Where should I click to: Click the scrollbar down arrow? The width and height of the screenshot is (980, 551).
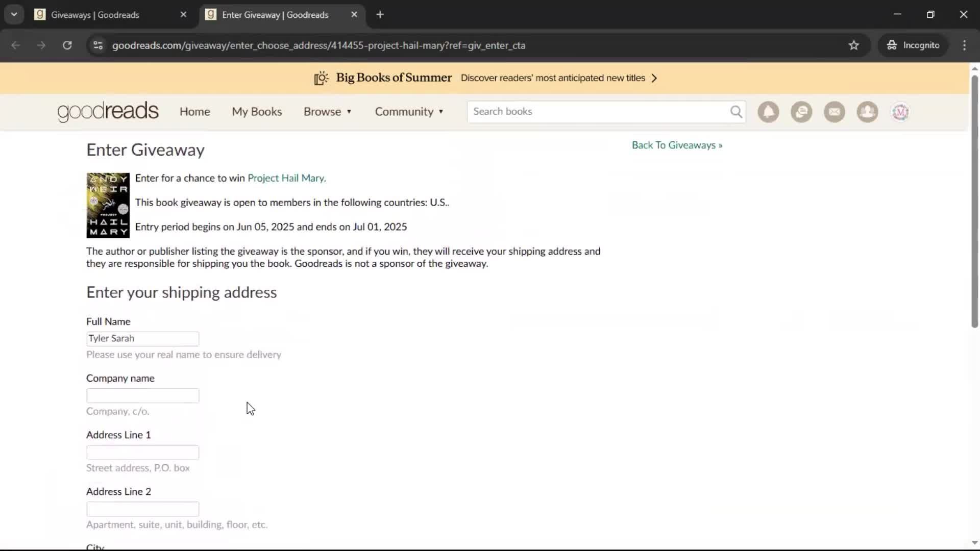point(974,543)
